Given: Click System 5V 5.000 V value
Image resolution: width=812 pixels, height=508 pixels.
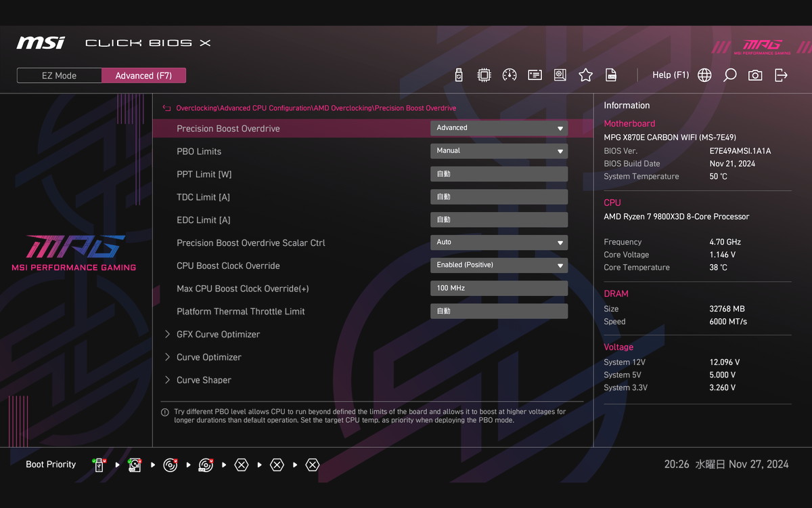Looking at the screenshot, I should (x=723, y=375).
